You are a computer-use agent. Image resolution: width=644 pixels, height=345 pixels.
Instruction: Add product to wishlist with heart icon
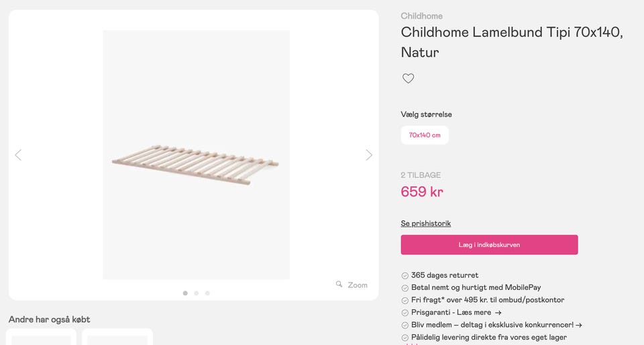coord(408,79)
